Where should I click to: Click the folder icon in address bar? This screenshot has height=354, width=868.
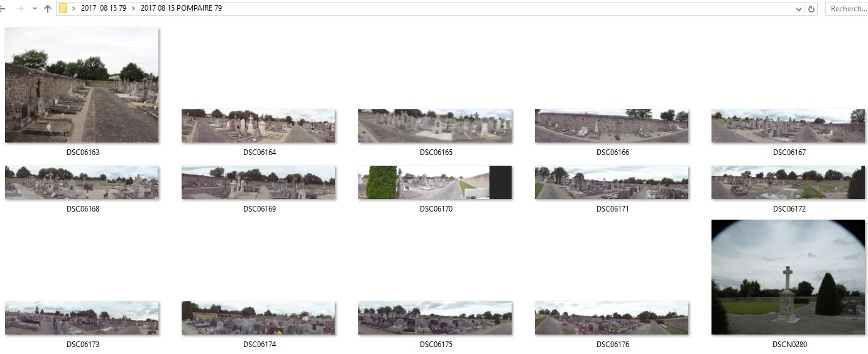63,9
